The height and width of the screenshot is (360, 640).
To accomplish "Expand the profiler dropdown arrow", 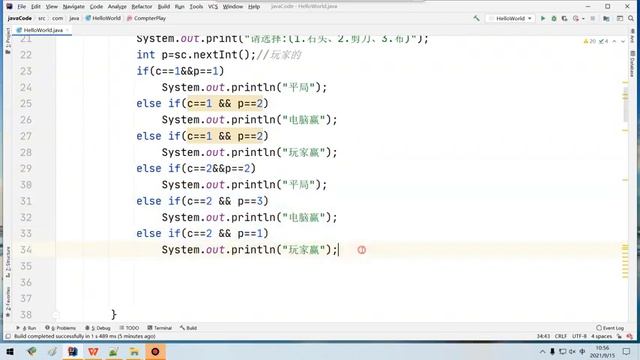I will [583, 18].
